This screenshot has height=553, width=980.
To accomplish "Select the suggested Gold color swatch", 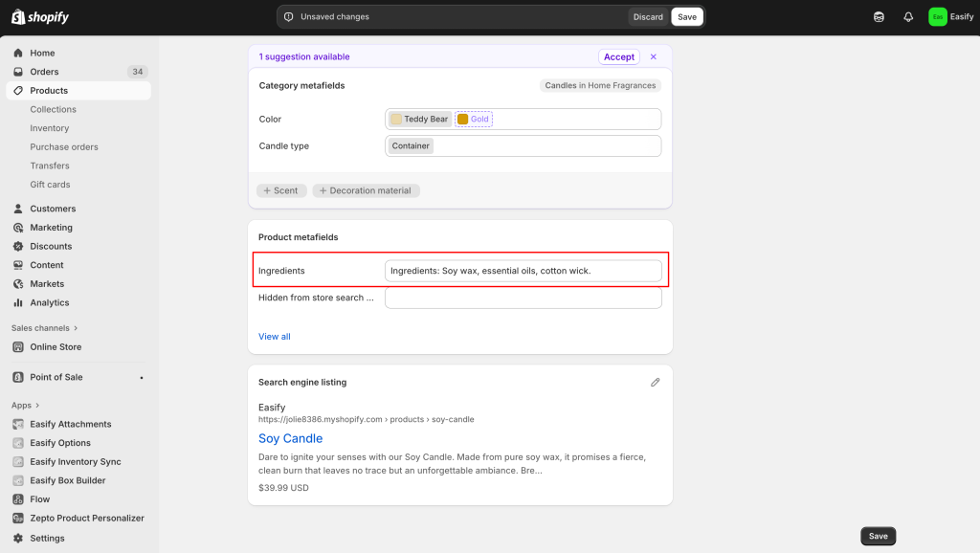I will (474, 120).
